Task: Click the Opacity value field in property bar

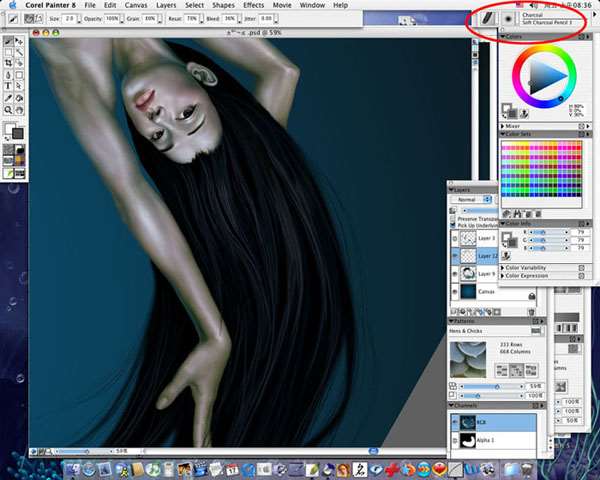Action: (x=110, y=18)
